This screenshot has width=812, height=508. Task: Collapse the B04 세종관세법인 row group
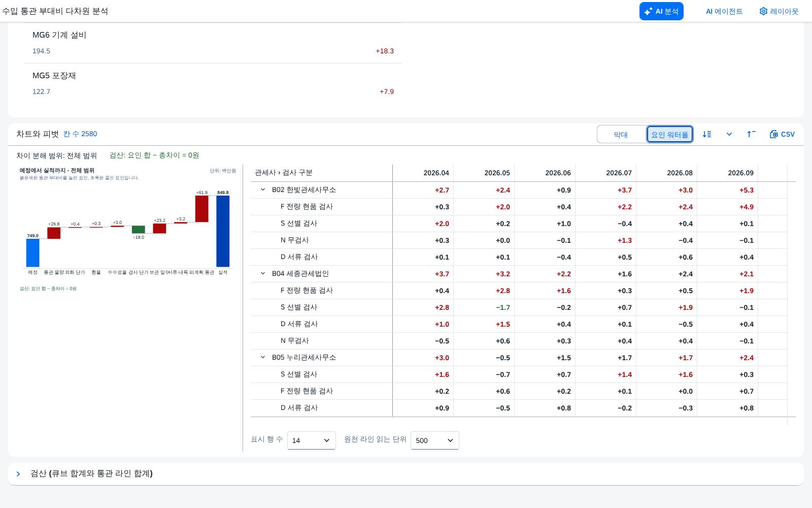263,273
